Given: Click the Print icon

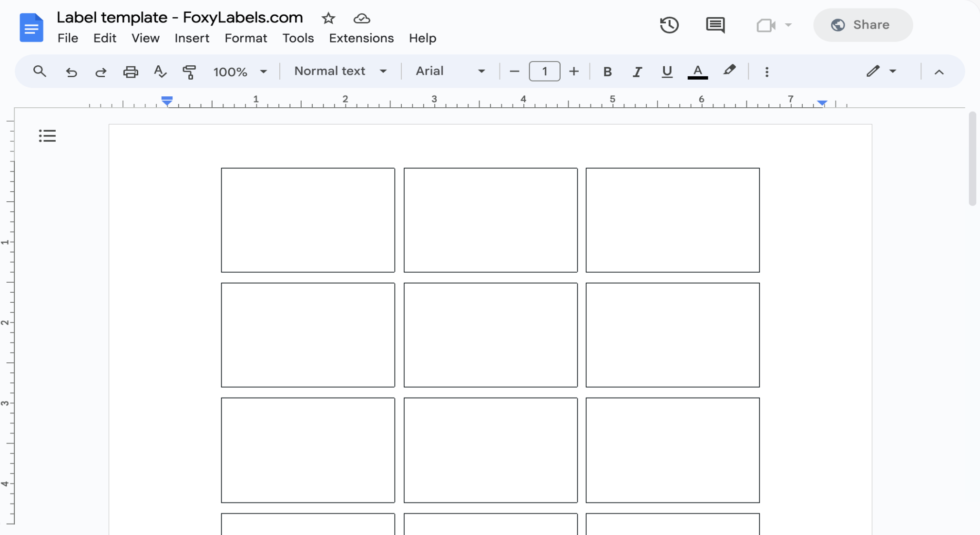Looking at the screenshot, I should point(131,72).
